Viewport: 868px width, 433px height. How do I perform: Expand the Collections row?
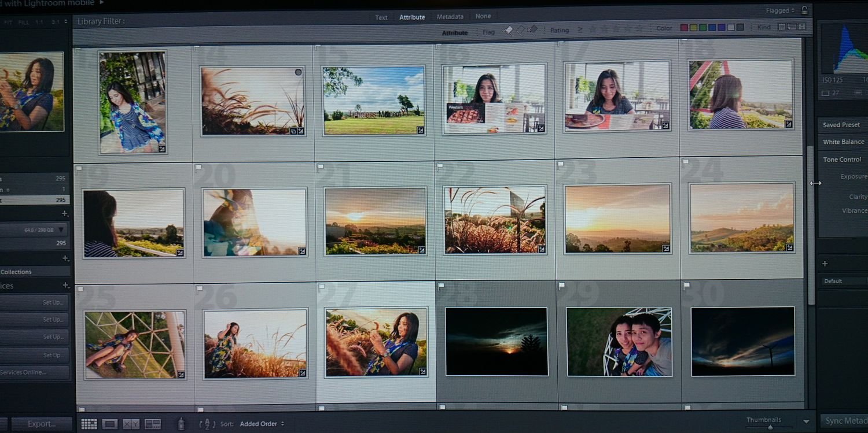[x=35, y=272]
